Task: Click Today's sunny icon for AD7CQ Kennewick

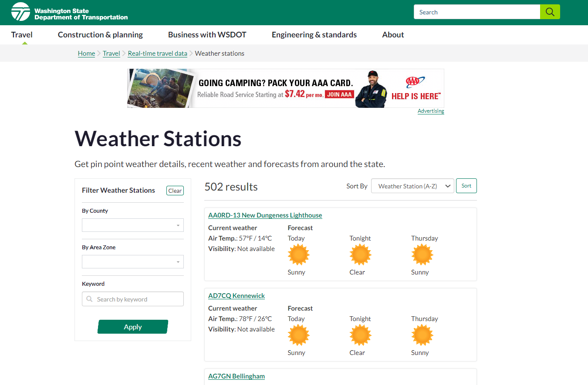Action: (298, 335)
